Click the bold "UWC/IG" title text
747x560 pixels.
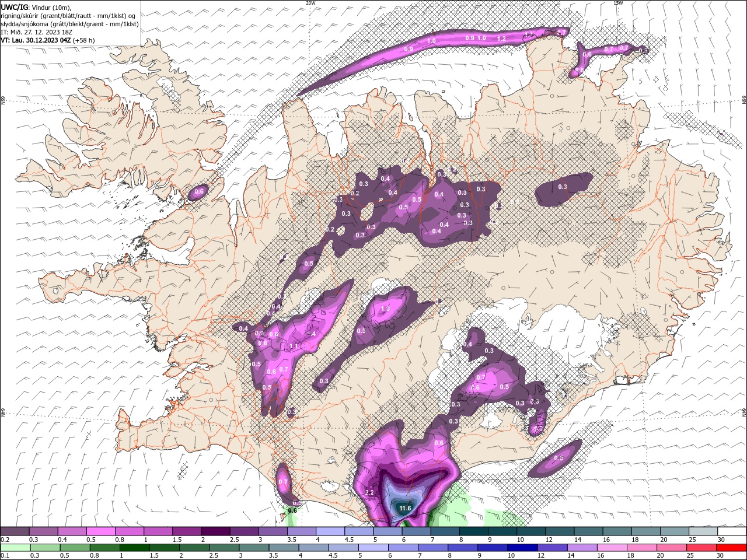[13, 7]
